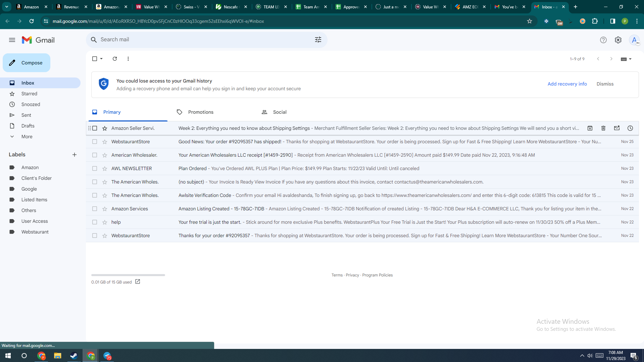Star the Amazon Services listing email
Image resolution: width=644 pixels, height=362 pixels.
tap(105, 209)
